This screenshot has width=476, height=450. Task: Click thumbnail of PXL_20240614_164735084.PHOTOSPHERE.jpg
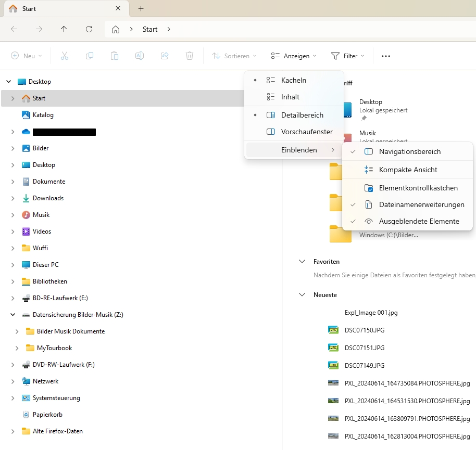click(333, 383)
